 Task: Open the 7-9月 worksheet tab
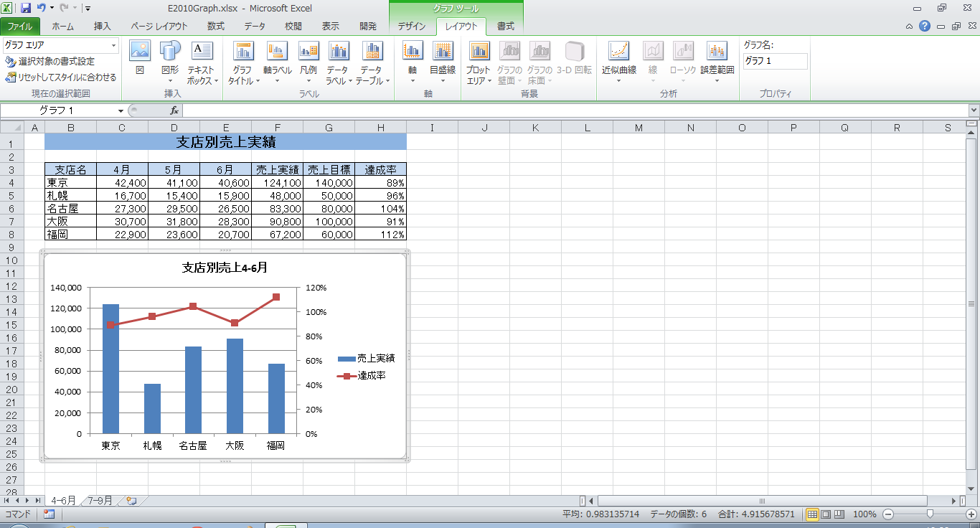[x=100, y=501]
